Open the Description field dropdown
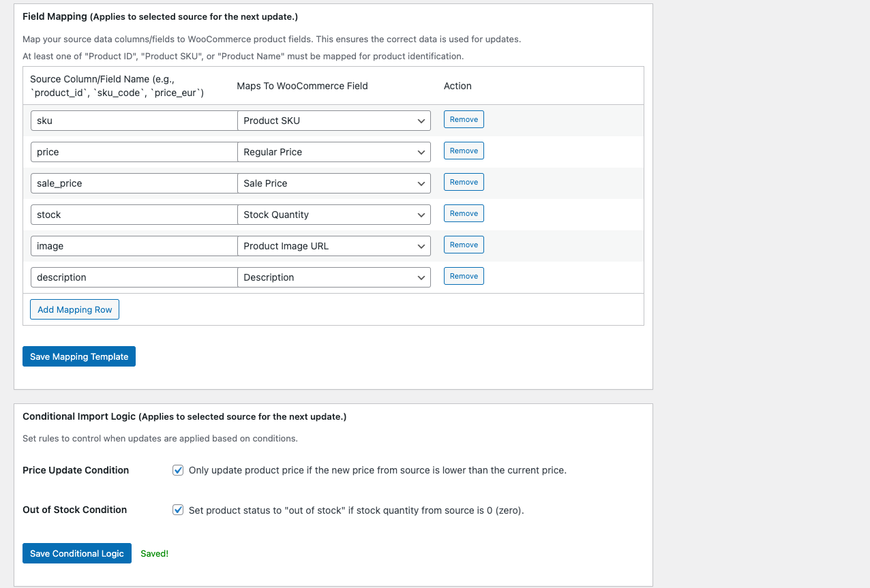 [334, 277]
